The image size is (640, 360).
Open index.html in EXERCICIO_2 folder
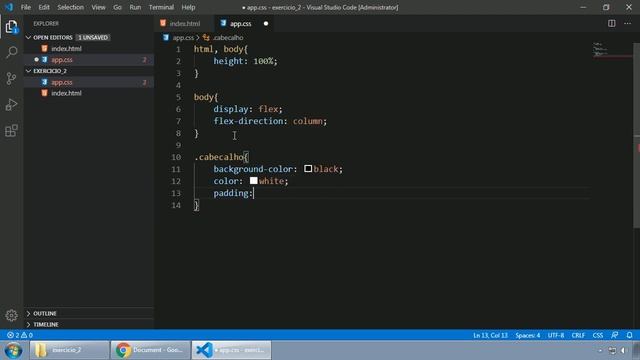pos(89,93)
